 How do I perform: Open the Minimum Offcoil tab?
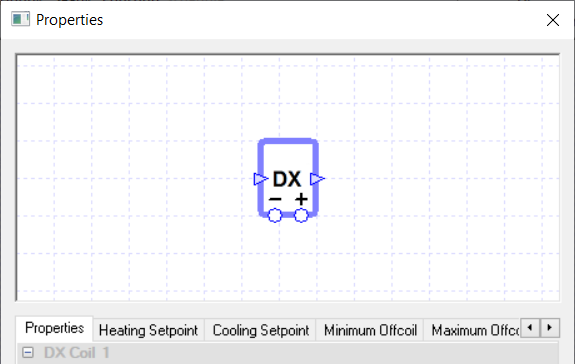(x=370, y=330)
